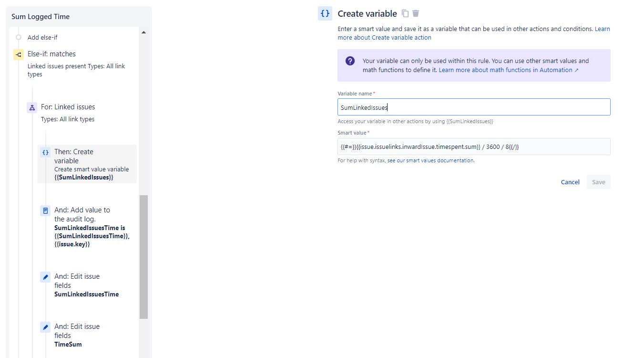Click the Create variable heading text
644x358 pixels.
367,13
